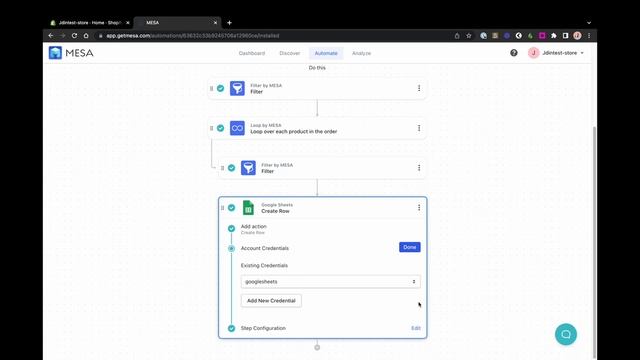Open the Jdintest-store account dropdown

(x=563, y=53)
